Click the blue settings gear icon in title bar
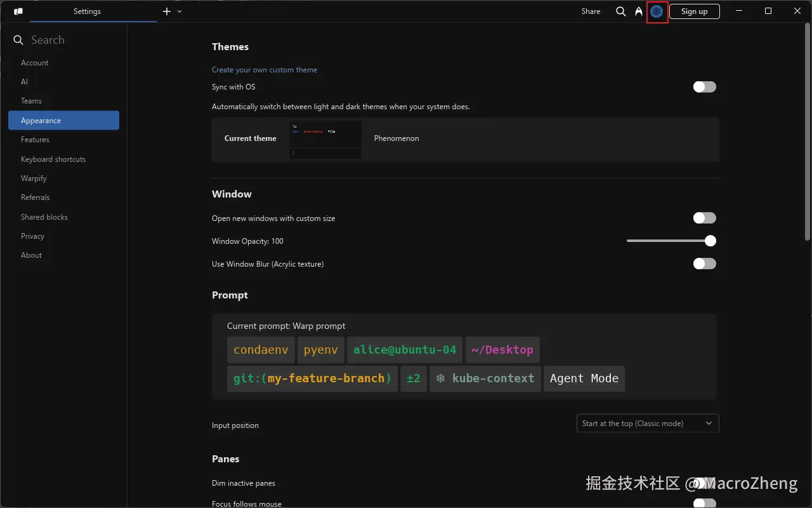The width and height of the screenshot is (812, 508). click(657, 11)
